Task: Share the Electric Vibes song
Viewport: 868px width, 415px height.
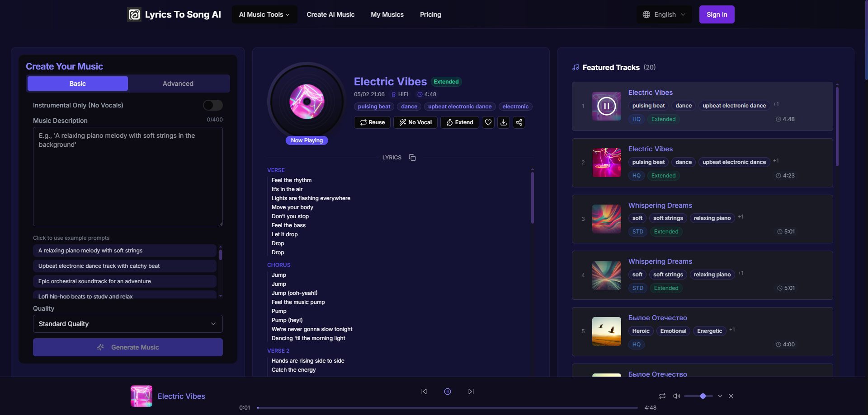Action: click(519, 122)
